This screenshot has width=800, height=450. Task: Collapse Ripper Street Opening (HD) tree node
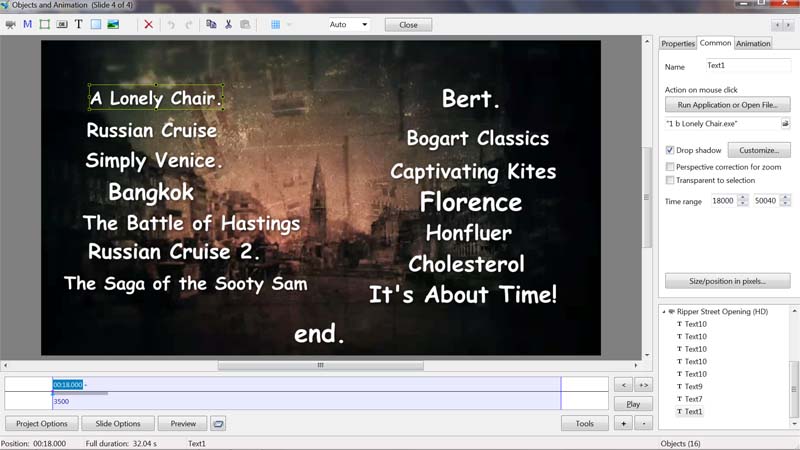click(x=664, y=311)
